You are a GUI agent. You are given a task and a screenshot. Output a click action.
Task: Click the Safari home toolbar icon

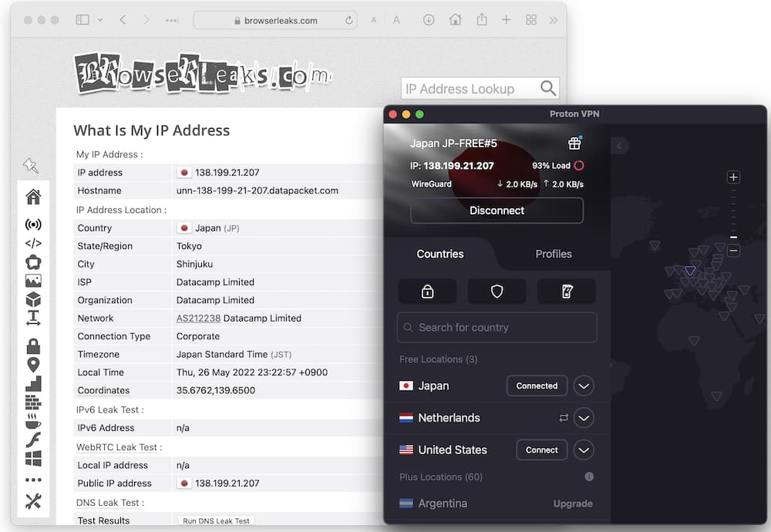coord(456,20)
